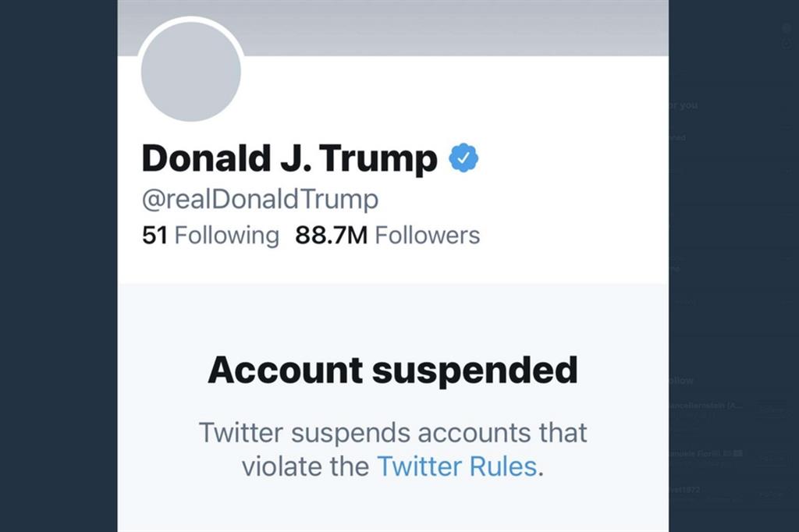Open the Fiorilli suggested account name
799x532 pixels.
point(702,452)
